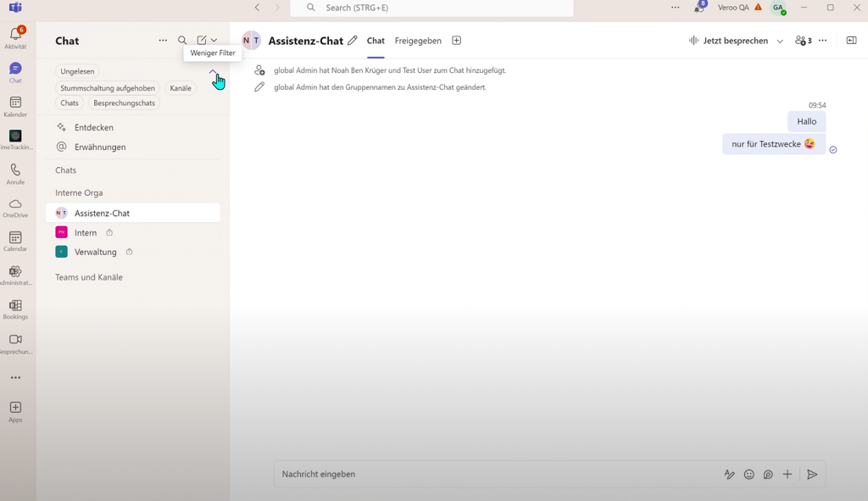
Task: Open Kalender in the left rail
Action: [x=15, y=106]
